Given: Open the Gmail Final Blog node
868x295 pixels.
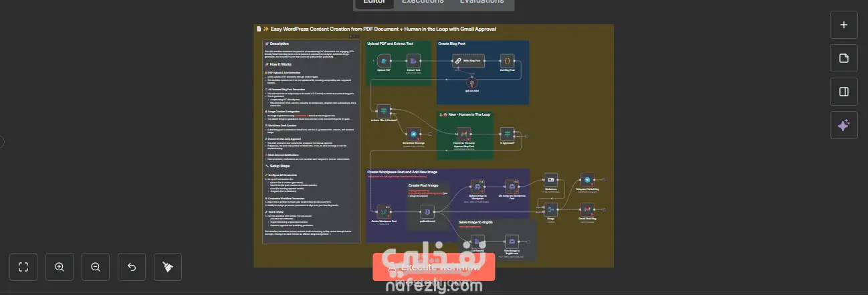Looking at the screenshot, I should point(586,209).
